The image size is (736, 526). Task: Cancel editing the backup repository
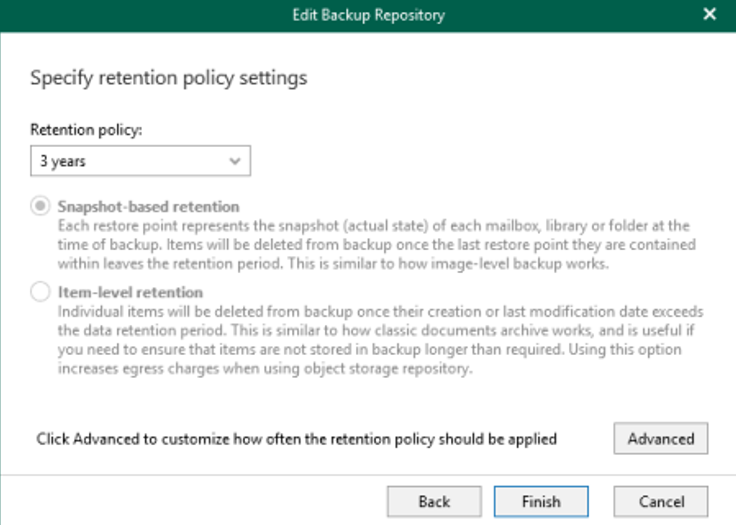(x=660, y=502)
